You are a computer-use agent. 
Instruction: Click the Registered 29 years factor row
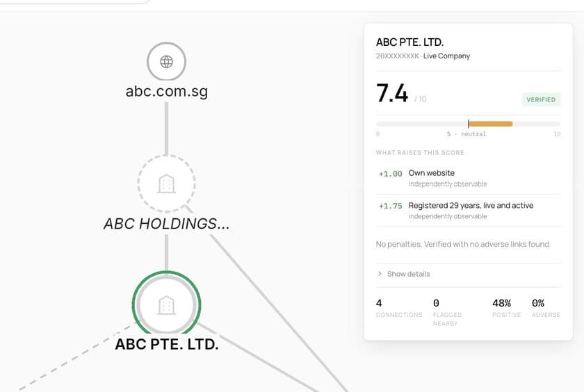(468, 211)
